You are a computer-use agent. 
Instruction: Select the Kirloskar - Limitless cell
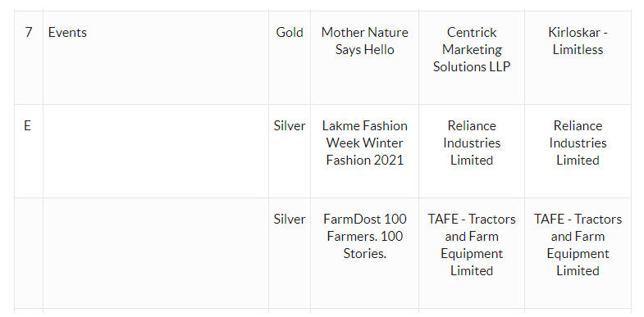(578, 41)
